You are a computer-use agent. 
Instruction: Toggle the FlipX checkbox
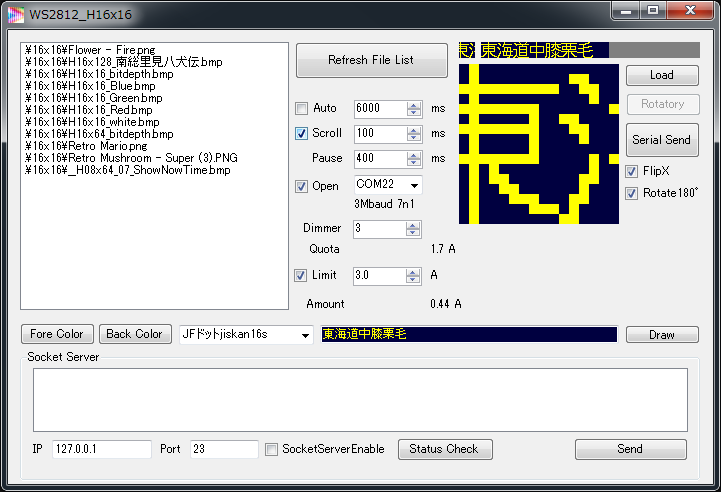click(631, 172)
